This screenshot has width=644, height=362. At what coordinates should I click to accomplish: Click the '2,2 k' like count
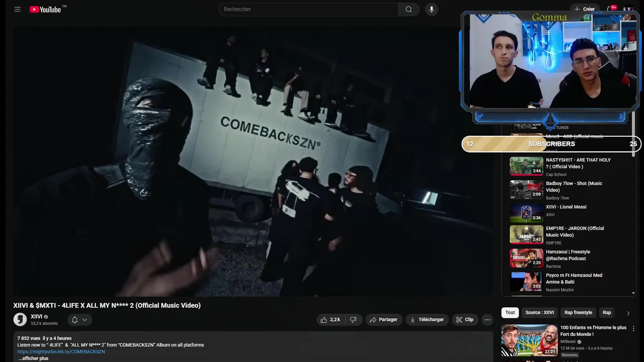[335, 320]
